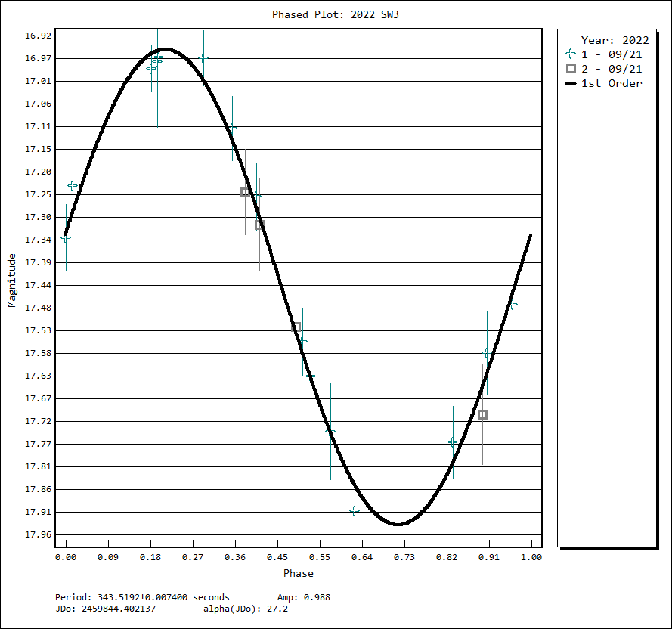Image resolution: width=672 pixels, height=629 pixels.
Task: Click the square marker icon in the legend
Action: tap(571, 69)
